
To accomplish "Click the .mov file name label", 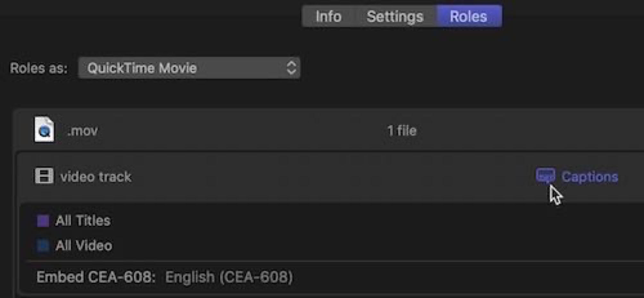I will pos(83,131).
